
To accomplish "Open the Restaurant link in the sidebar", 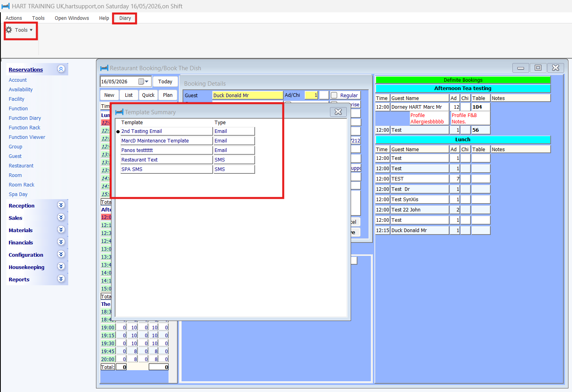I will 21,166.
